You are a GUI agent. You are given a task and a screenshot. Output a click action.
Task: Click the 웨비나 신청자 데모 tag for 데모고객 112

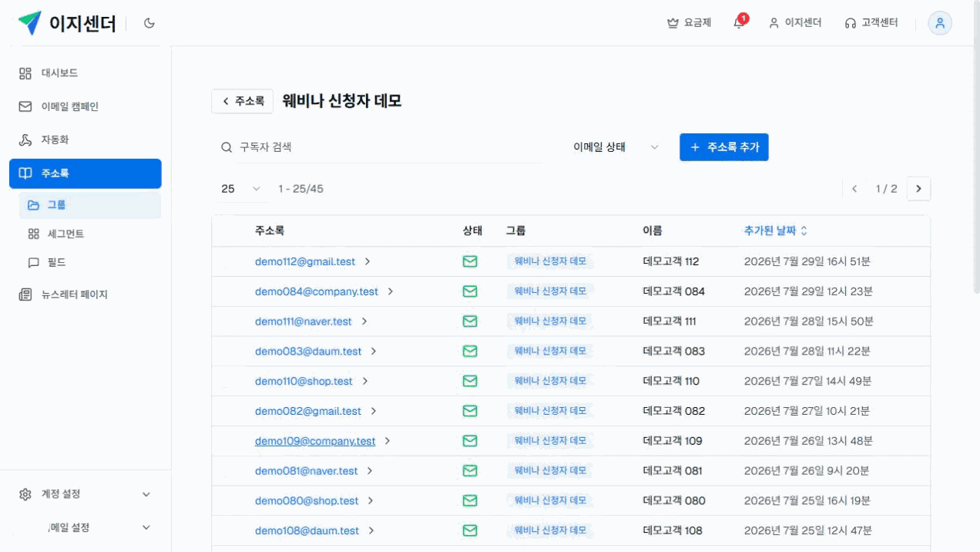550,261
